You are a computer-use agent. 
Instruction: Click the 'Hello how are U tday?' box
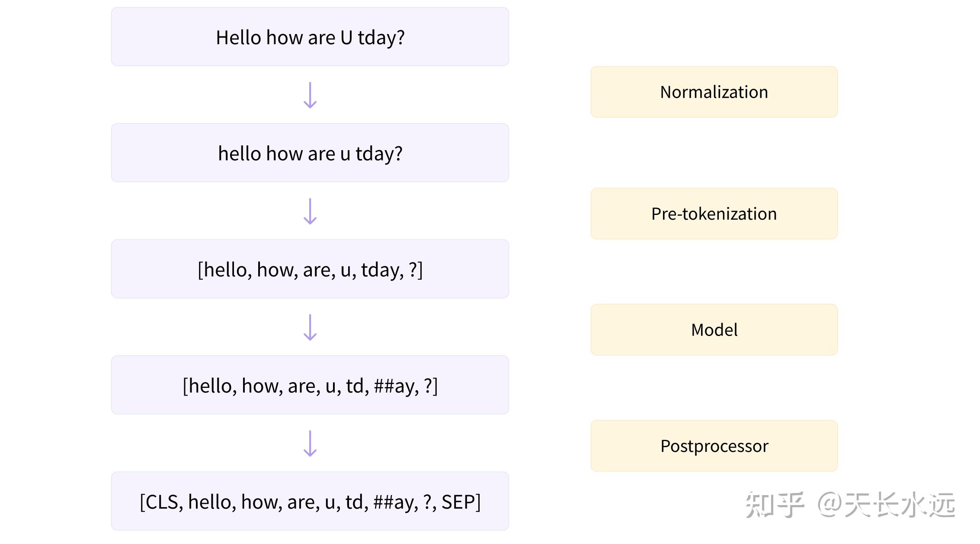click(310, 37)
